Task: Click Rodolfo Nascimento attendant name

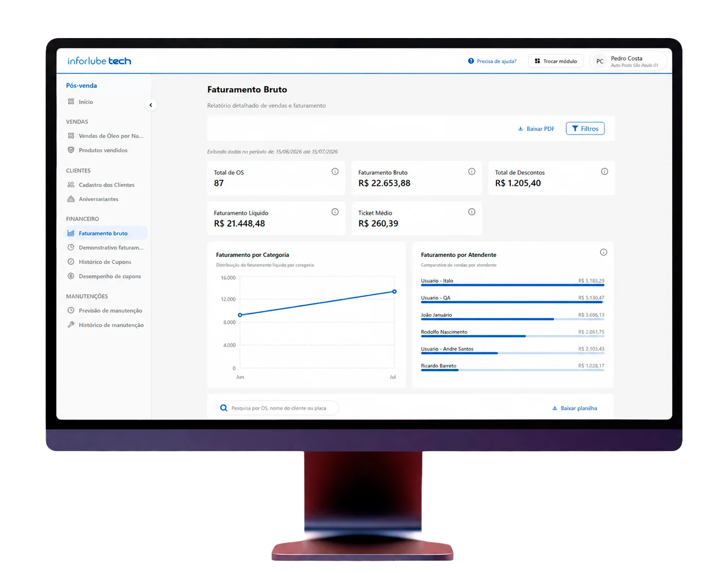Action: click(x=444, y=332)
